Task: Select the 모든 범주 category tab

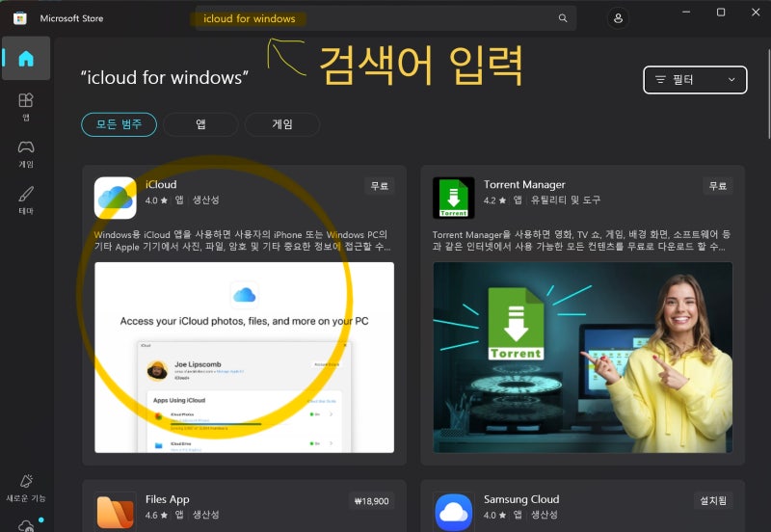Action: click(x=119, y=124)
